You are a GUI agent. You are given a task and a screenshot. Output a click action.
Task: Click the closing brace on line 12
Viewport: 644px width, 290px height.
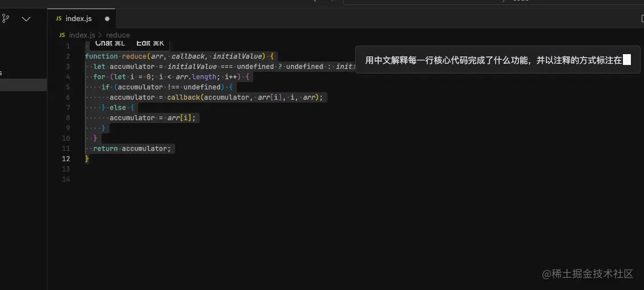pyautogui.click(x=87, y=159)
